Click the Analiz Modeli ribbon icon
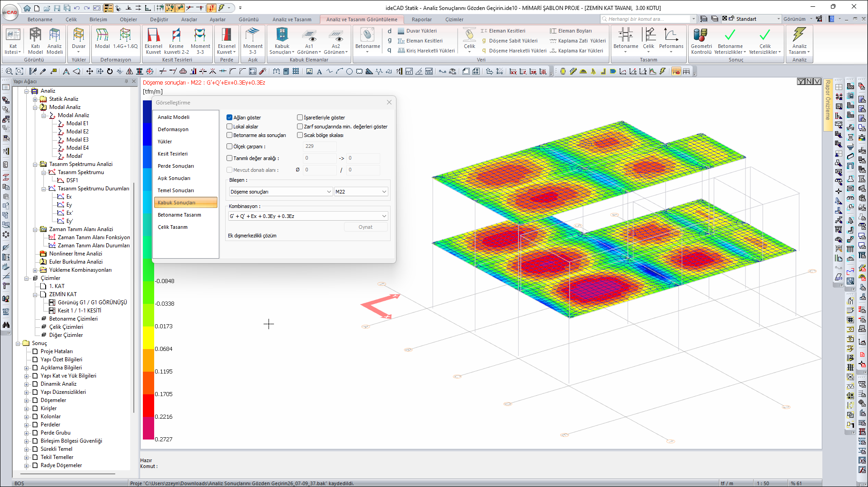 coord(55,40)
